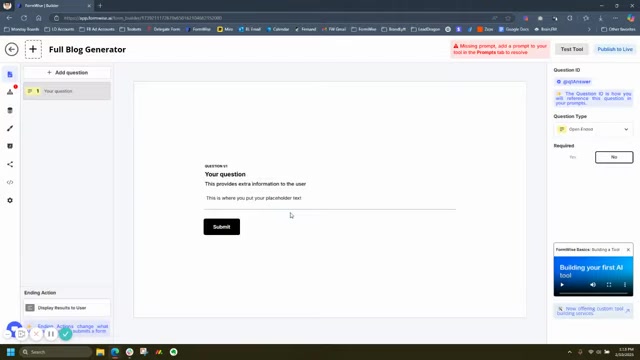
Task: Open the brush styling icon in sidebar
Action: (10, 128)
